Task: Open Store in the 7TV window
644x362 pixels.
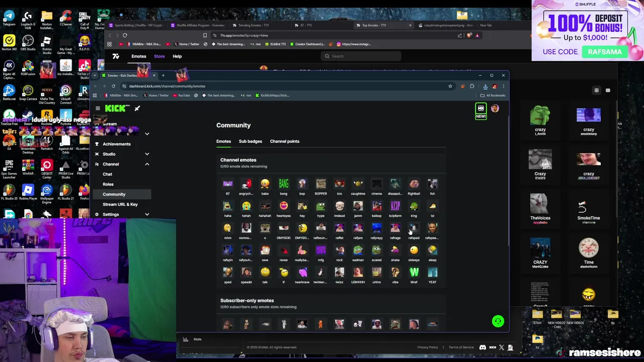Action: pyautogui.click(x=159, y=56)
